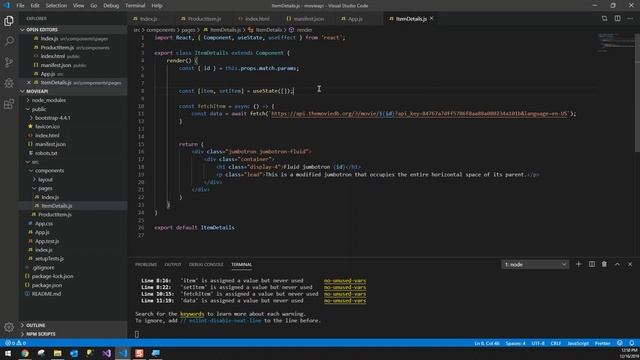Open the Explorer view in activity bar

9,20
